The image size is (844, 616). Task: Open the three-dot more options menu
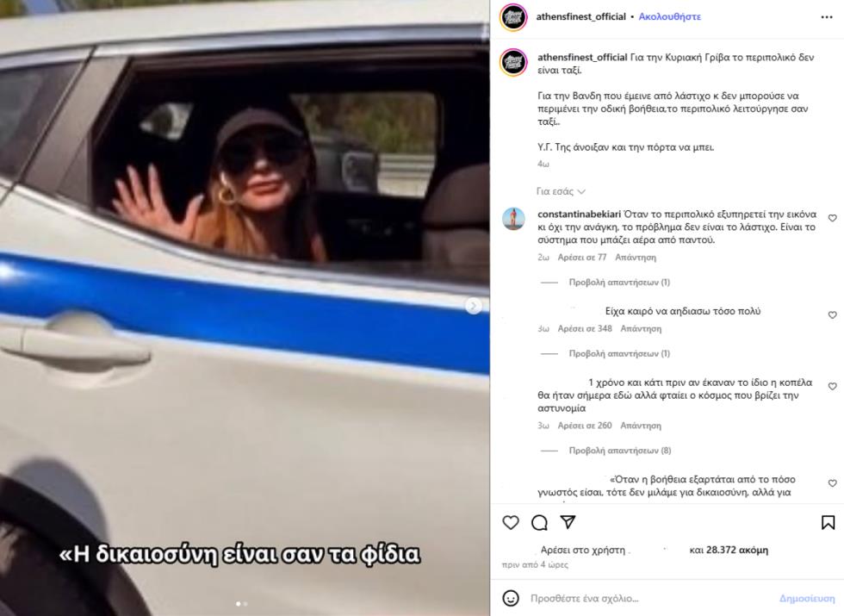(x=827, y=17)
